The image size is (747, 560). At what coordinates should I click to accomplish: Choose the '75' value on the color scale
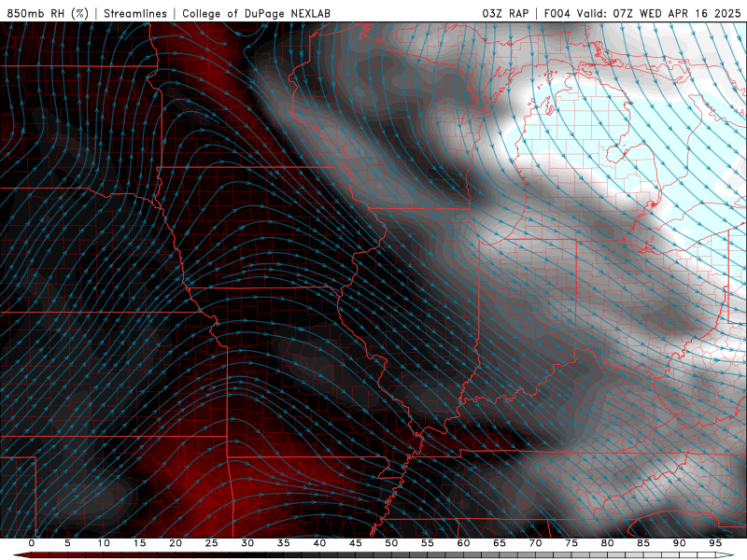(571, 543)
